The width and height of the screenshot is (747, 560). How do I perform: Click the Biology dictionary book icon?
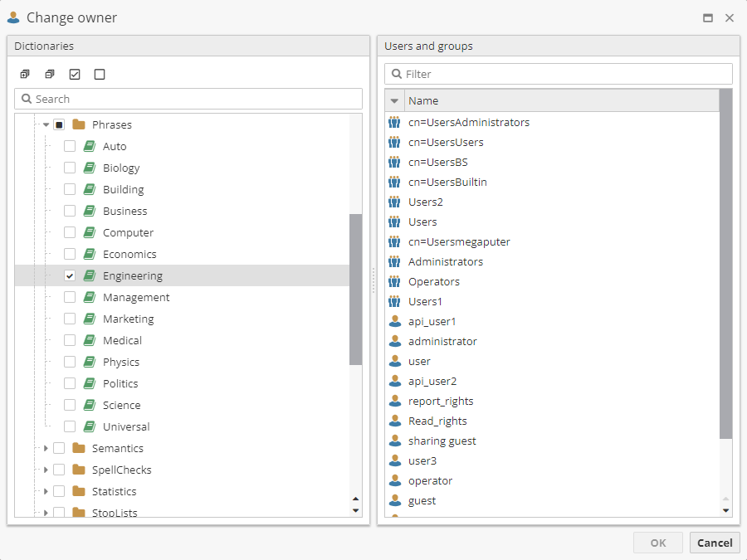pos(90,168)
